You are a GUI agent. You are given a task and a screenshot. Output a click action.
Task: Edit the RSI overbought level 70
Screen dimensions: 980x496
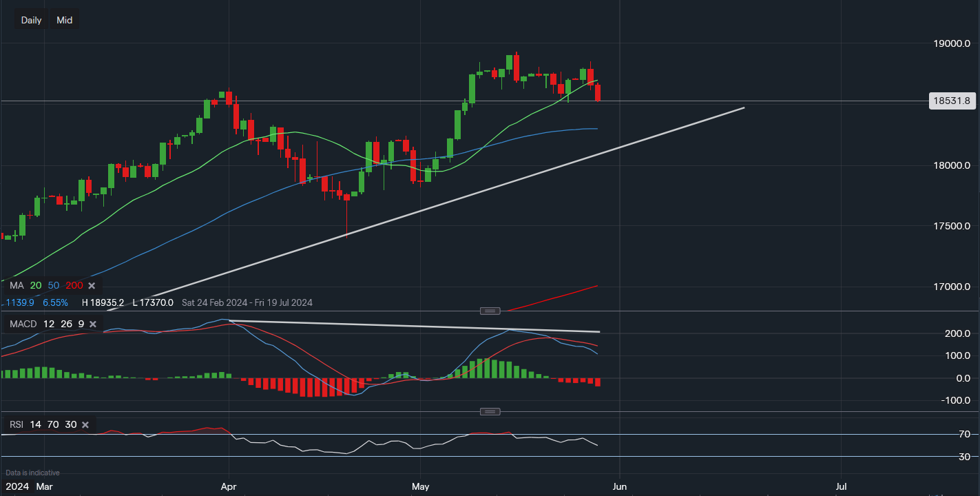(52, 425)
